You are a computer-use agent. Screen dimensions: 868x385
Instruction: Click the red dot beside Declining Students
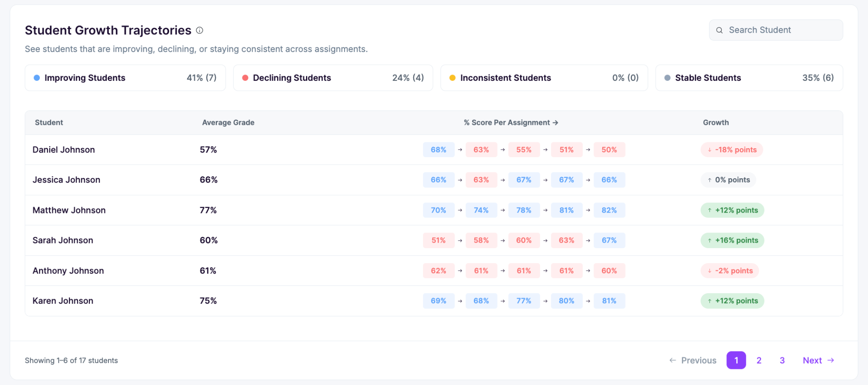click(245, 78)
